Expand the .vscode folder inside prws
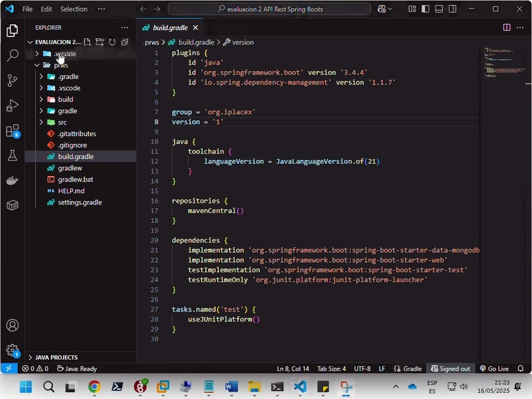This screenshot has width=532, height=399. 41,88
